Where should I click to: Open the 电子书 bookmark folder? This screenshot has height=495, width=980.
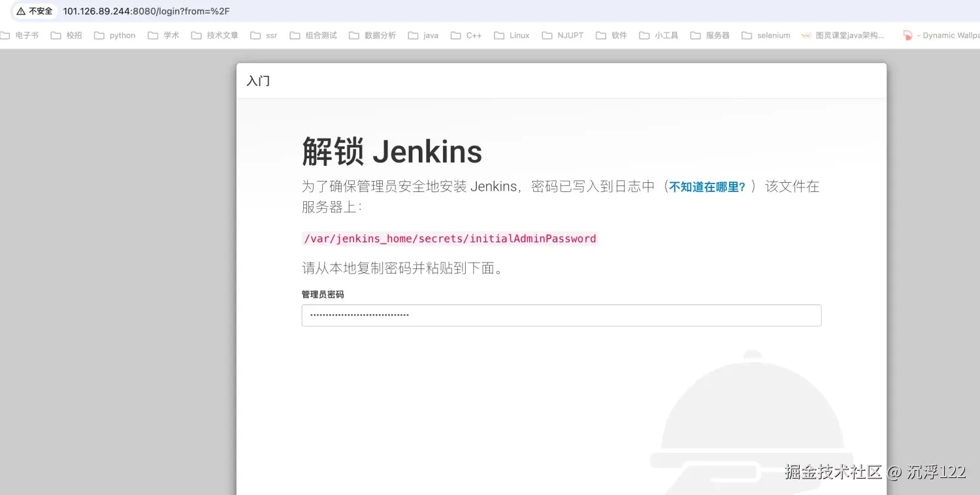pyautogui.click(x=20, y=35)
